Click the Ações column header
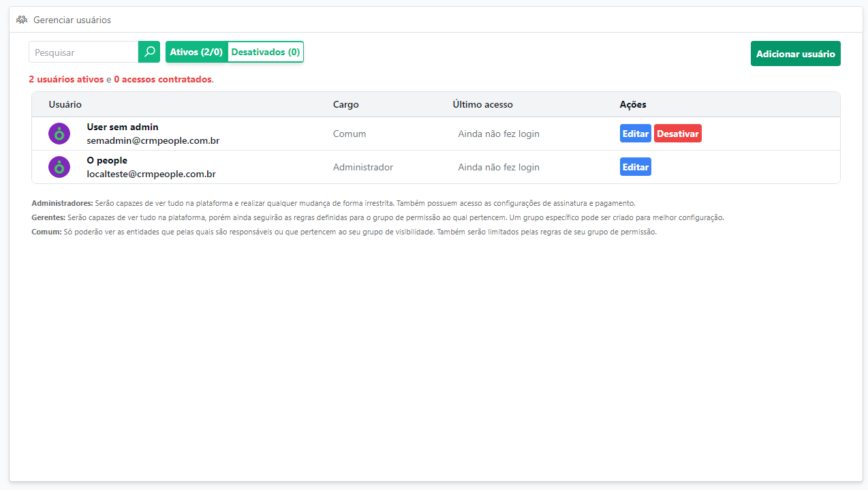 point(633,104)
